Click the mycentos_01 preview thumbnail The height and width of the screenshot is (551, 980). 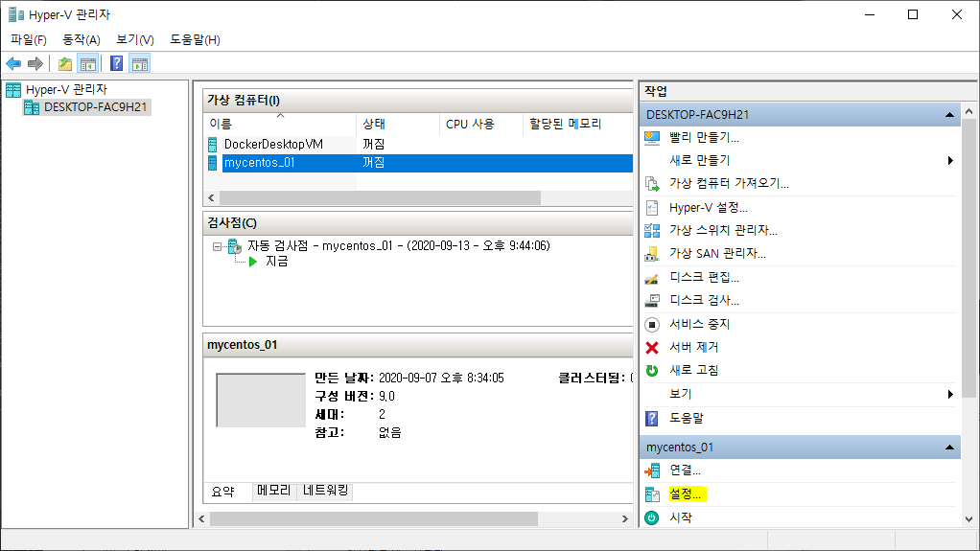click(261, 401)
